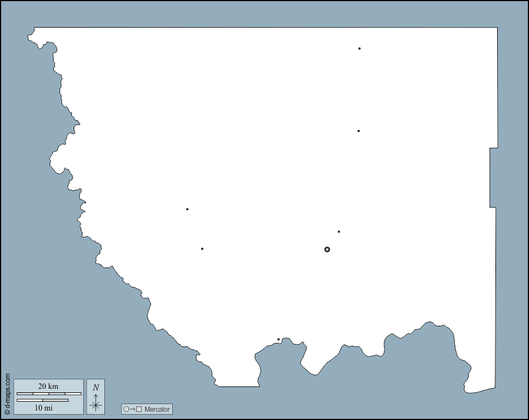
Task: Open the d-maps.com copyright link
Action: pyautogui.click(x=7, y=395)
